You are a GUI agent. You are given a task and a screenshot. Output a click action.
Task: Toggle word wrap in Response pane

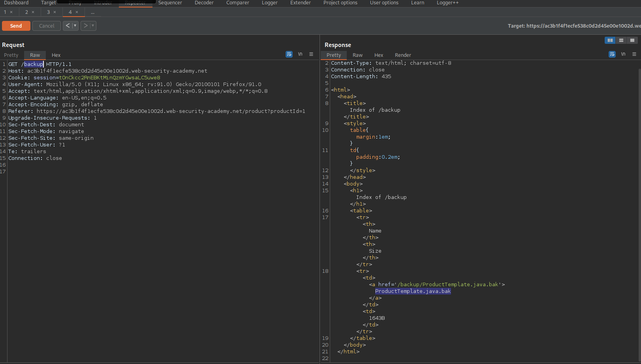(x=612, y=54)
